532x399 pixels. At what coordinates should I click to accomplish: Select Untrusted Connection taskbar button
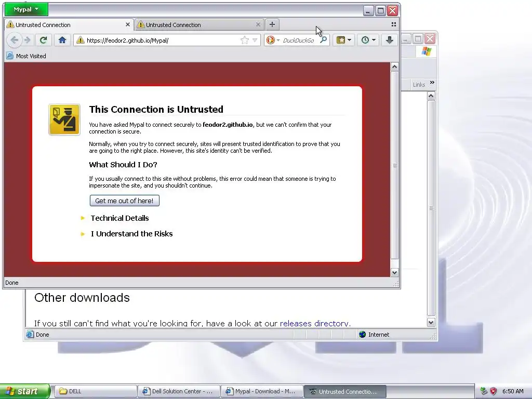coord(345,391)
